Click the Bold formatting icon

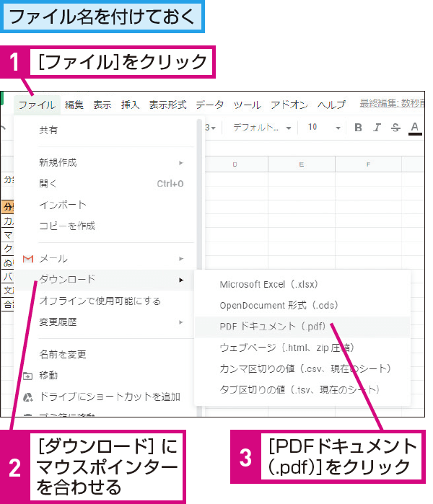359,128
